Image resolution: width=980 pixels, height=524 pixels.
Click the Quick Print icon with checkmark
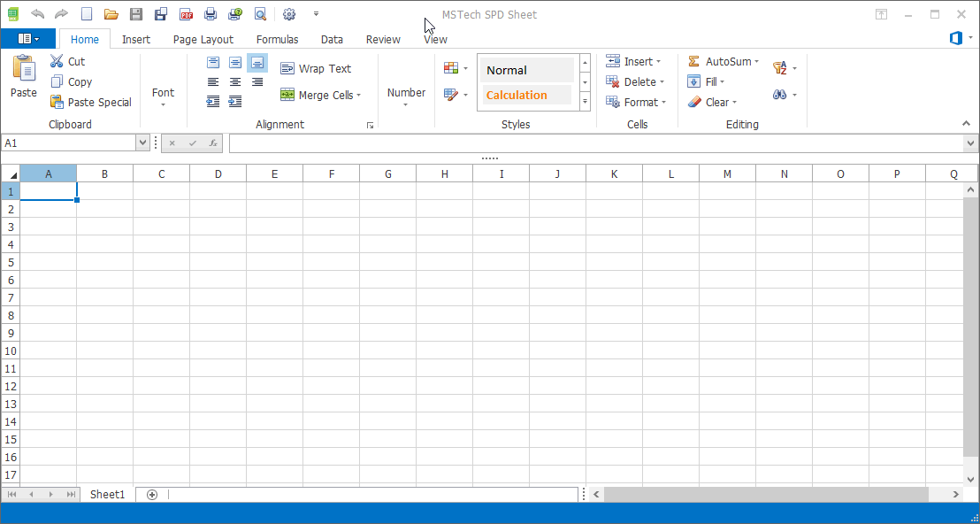(235, 14)
